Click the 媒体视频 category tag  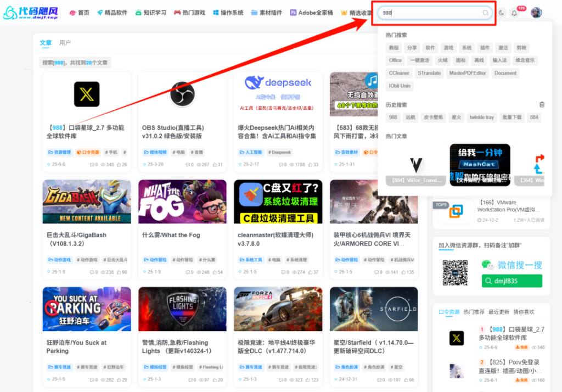155,153
